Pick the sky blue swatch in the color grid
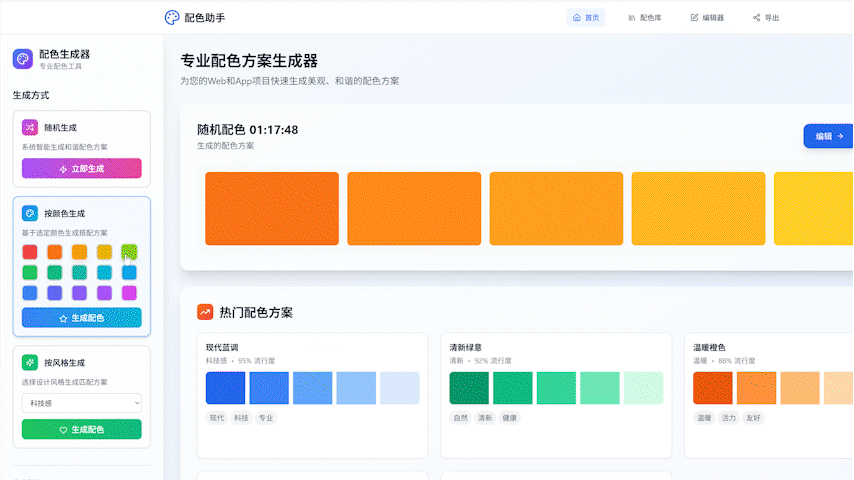The height and width of the screenshot is (480, 854). 129,272
